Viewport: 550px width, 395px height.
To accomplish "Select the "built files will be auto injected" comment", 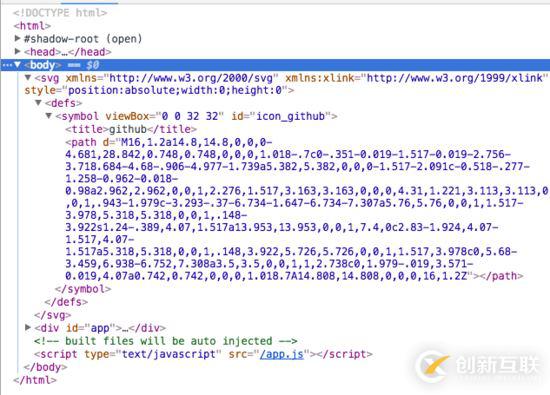I will pos(166,341).
